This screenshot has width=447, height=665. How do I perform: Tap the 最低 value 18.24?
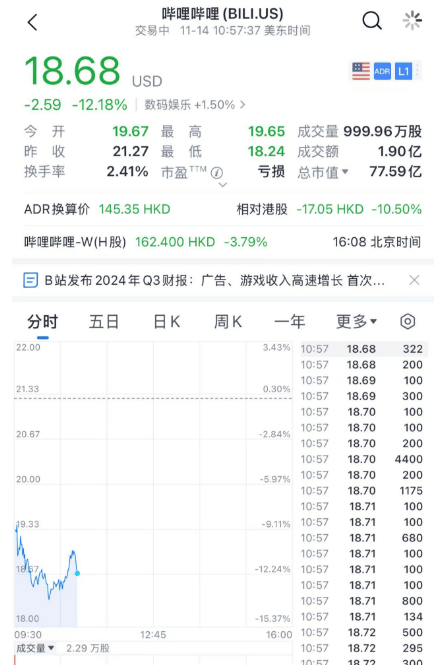click(266, 151)
